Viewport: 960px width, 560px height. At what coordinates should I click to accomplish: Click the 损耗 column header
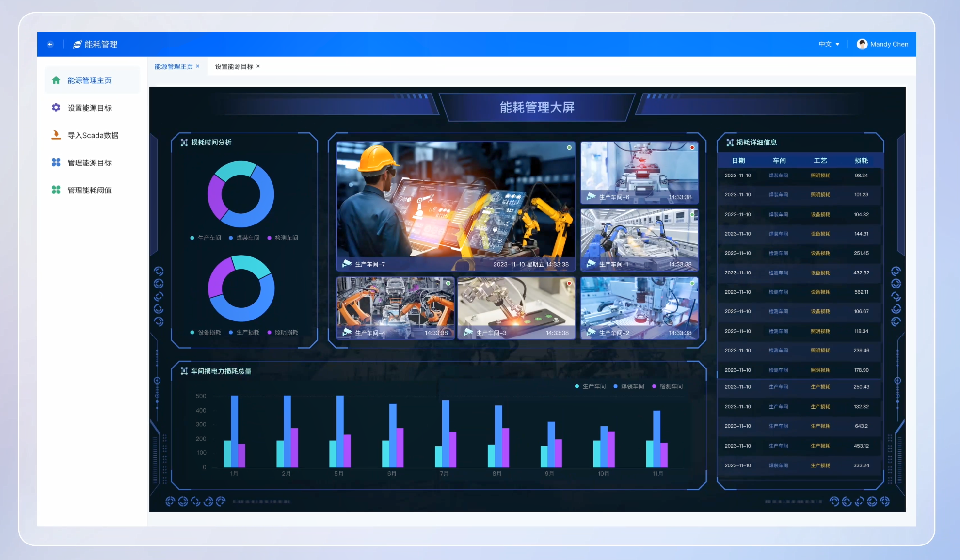pos(861,160)
